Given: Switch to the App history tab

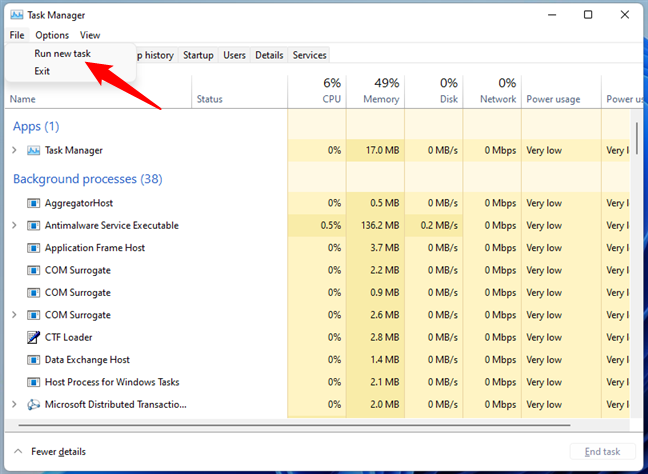Looking at the screenshot, I should click(x=156, y=55).
